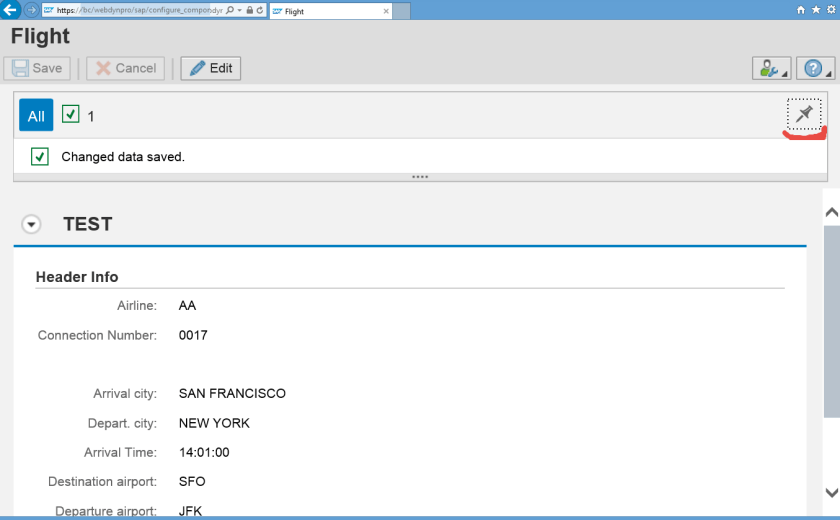The image size is (840, 520).
Task: Click the Connection Number value '0017'
Action: [x=193, y=335]
